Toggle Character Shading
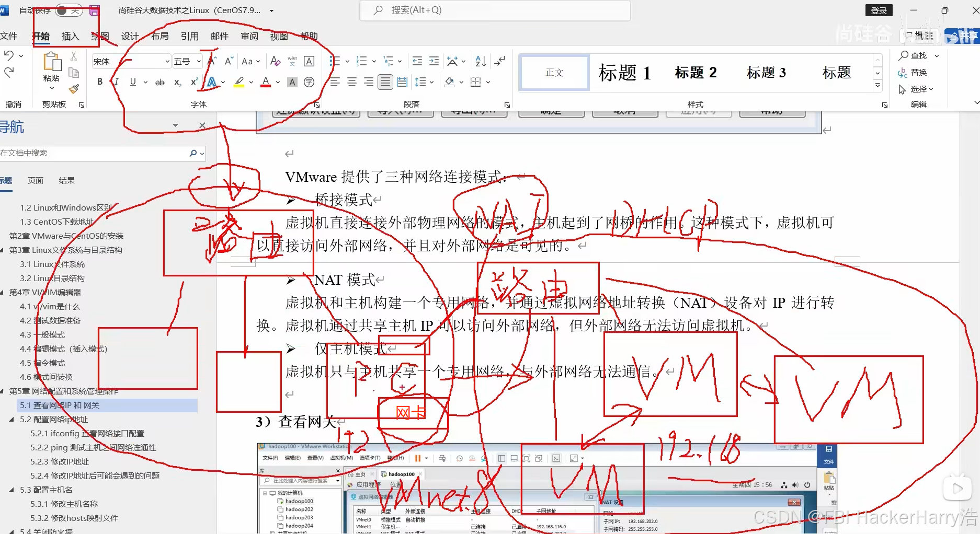Viewport: 980px width, 534px height. click(292, 82)
